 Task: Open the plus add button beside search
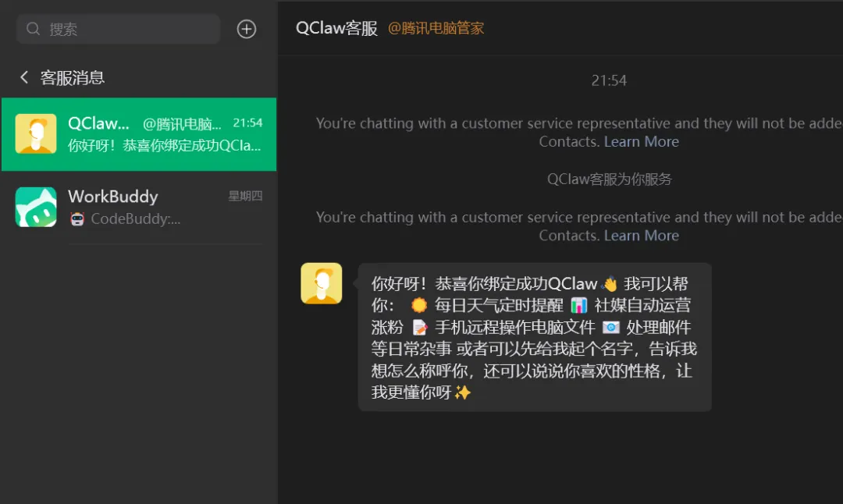click(x=247, y=29)
